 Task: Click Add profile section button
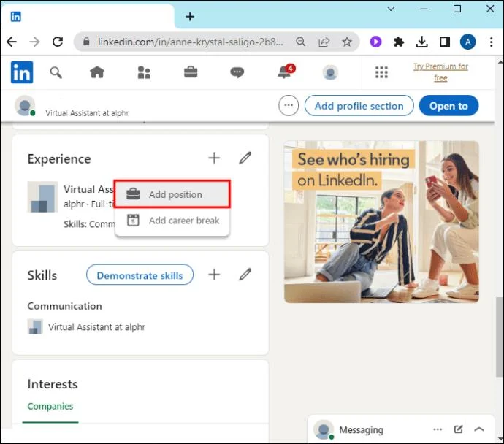pyautogui.click(x=359, y=106)
